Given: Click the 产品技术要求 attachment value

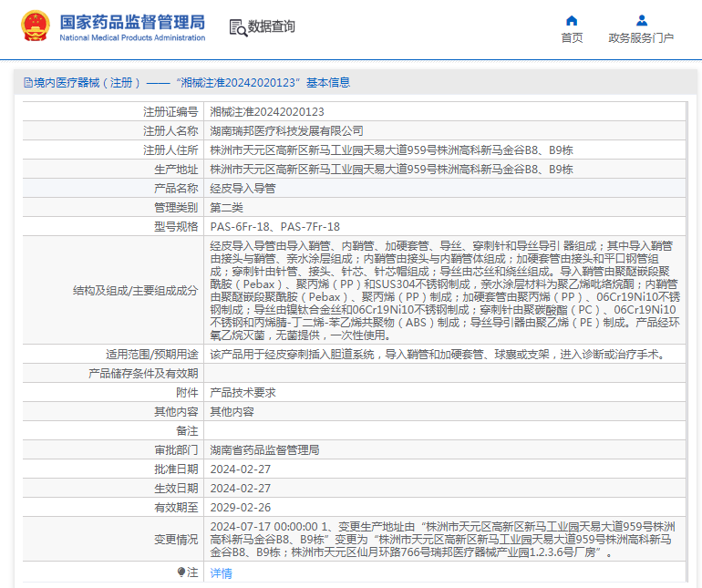Looking at the screenshot, I should (243, 393).
